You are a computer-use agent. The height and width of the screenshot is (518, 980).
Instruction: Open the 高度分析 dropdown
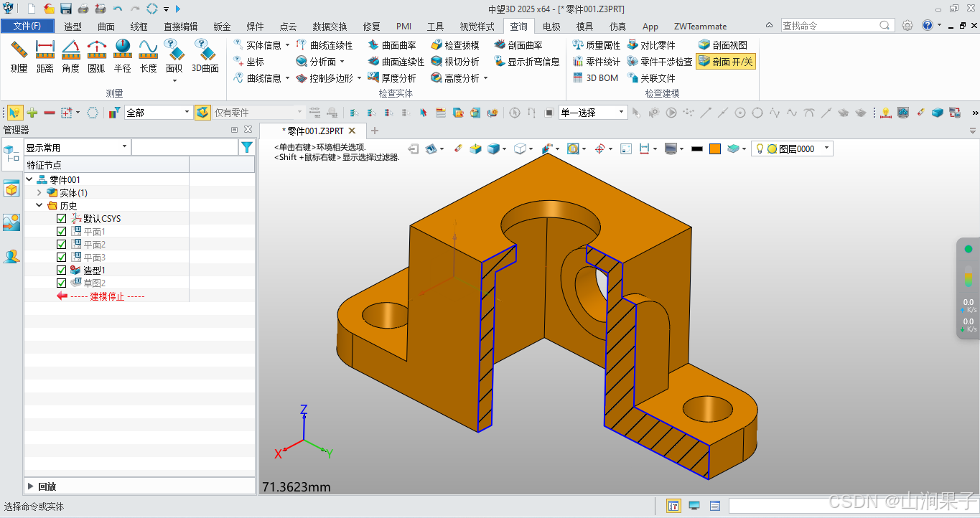486,78
